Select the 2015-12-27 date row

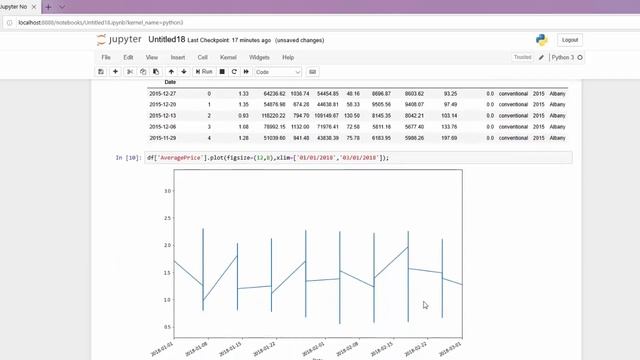(357, 93)
